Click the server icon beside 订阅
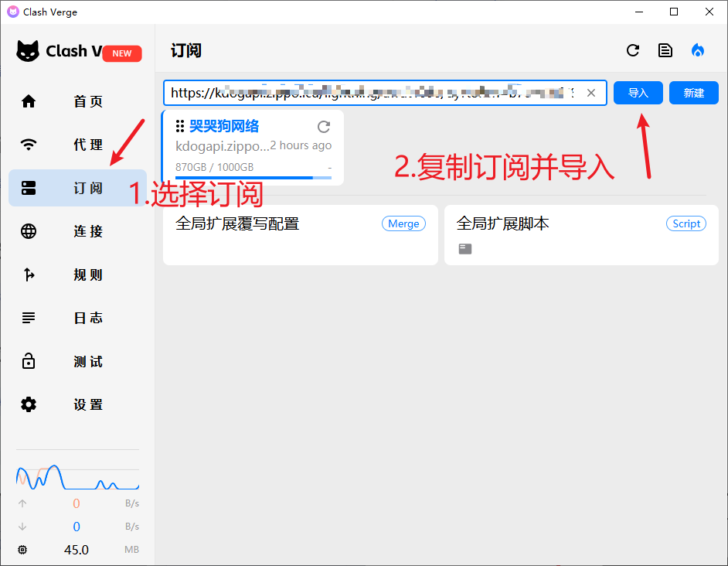728x566 pixels. point(29,188)
